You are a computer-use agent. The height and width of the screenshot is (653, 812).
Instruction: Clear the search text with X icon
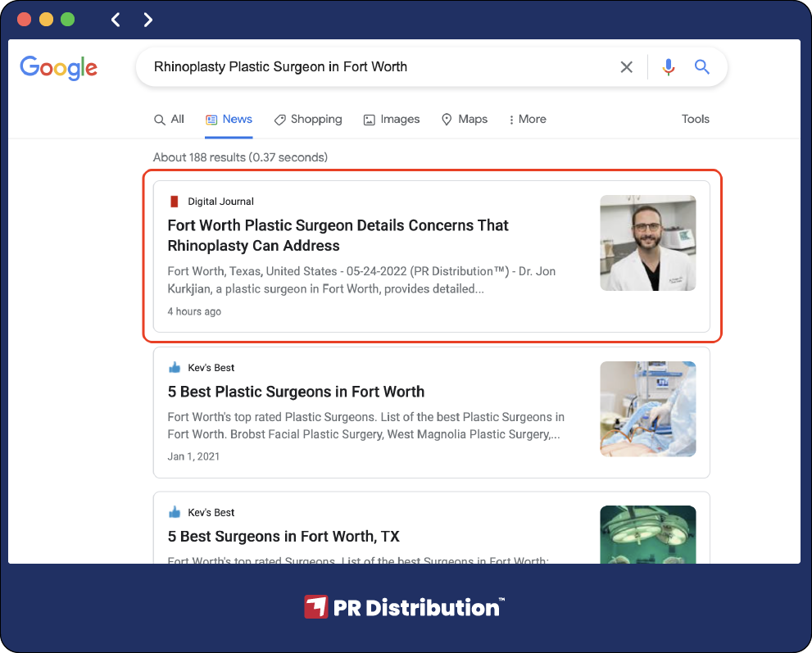pyautogui.click(x=626, y=67)
